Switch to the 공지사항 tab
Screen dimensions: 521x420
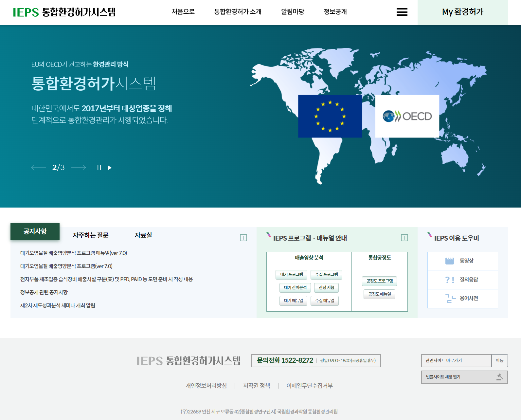(x=35, y=232)
